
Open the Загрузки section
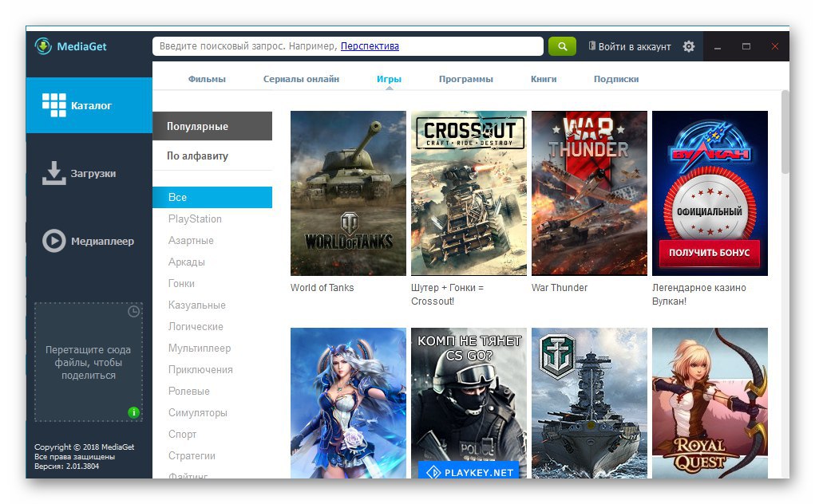pyautogui.click(x=89, y=173)
